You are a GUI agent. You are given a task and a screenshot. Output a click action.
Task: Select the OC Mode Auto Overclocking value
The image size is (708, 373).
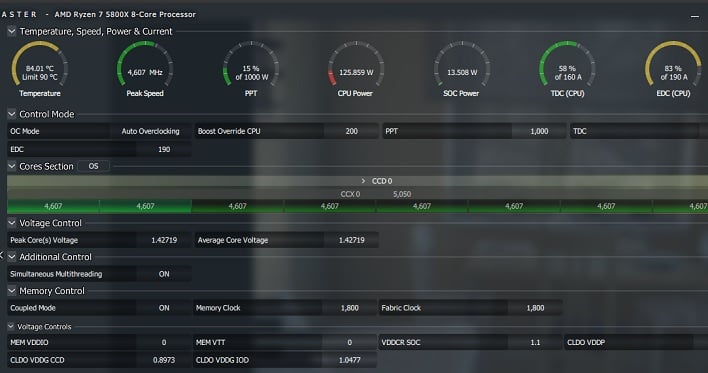[150, 131]
